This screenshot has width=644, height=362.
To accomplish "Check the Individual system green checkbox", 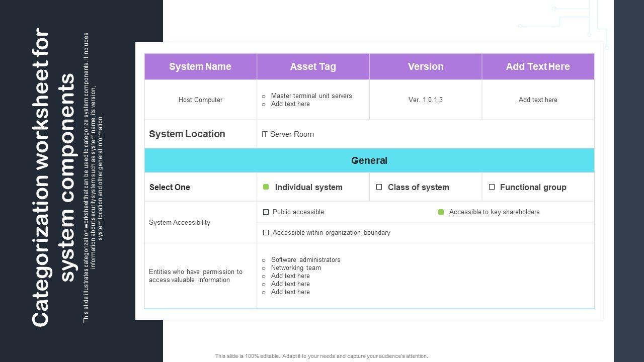I will pyautogui.click(x=266, y=187).
